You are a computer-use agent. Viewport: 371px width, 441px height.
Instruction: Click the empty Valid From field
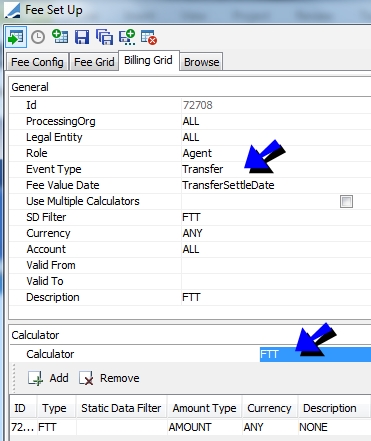coord(276,265)
